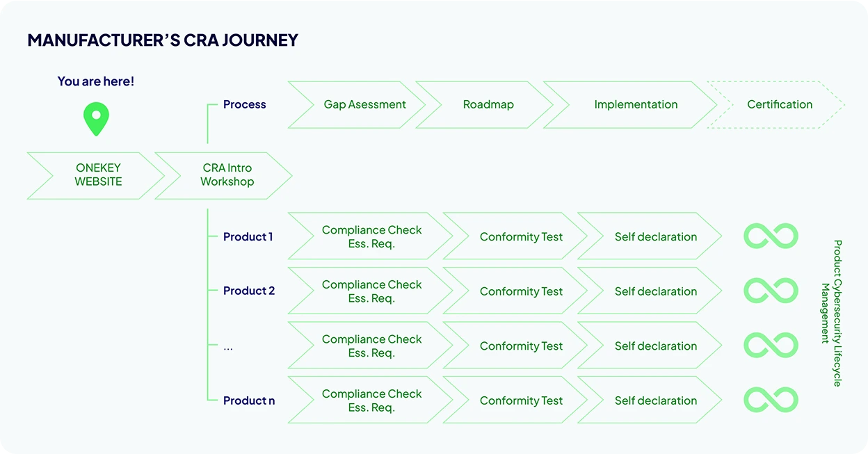Click the infinity loop icon in the ellipsis row

click(x=771, y=346)
